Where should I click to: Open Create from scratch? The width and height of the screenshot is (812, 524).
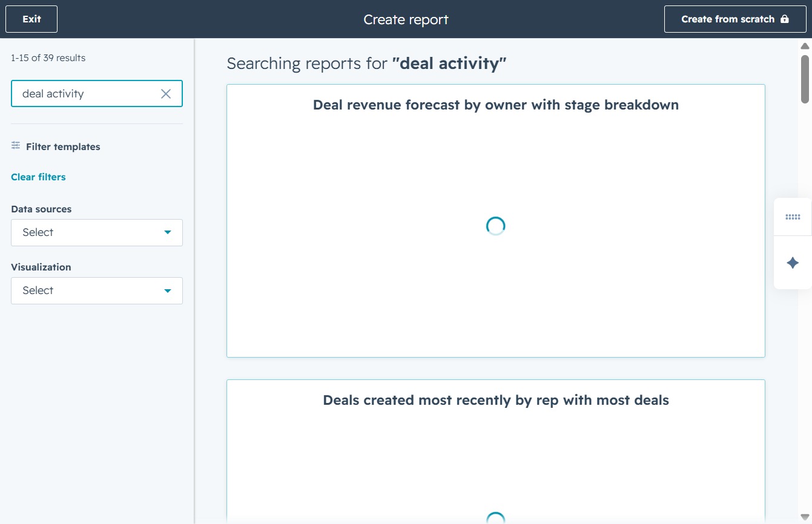coord(734,19)
